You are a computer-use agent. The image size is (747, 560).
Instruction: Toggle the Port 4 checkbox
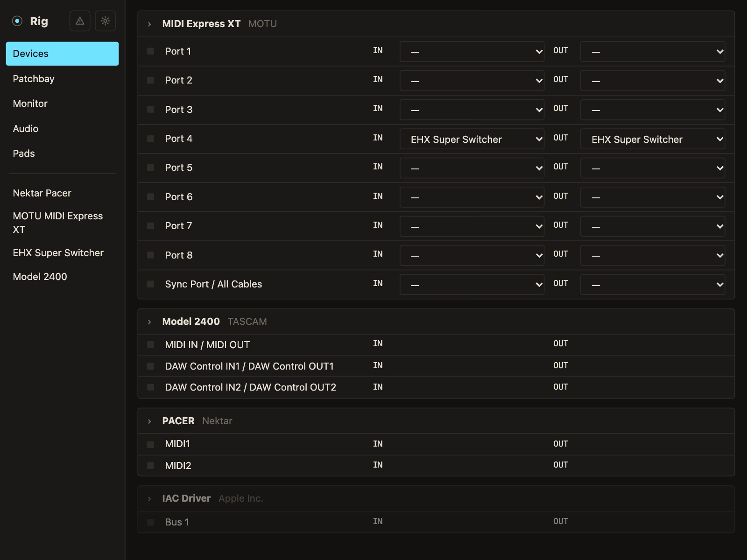click(x=150, y=139)
